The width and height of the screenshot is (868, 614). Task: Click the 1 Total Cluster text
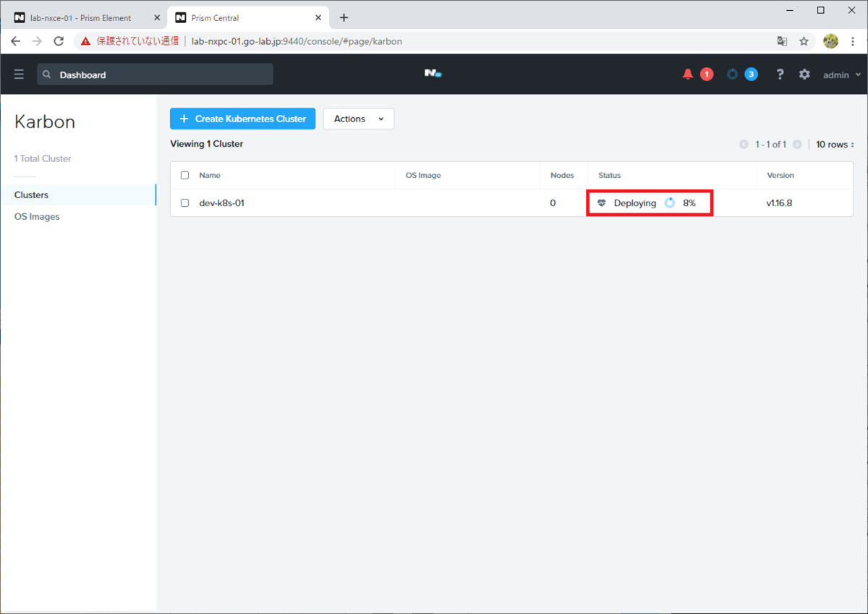43,158
